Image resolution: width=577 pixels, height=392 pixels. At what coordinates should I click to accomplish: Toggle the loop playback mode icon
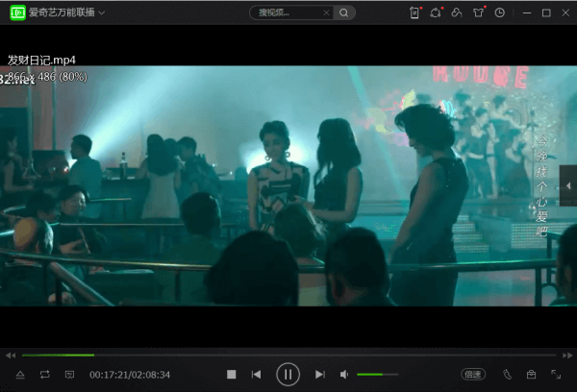pyautogui.click(x=45, y=375)
